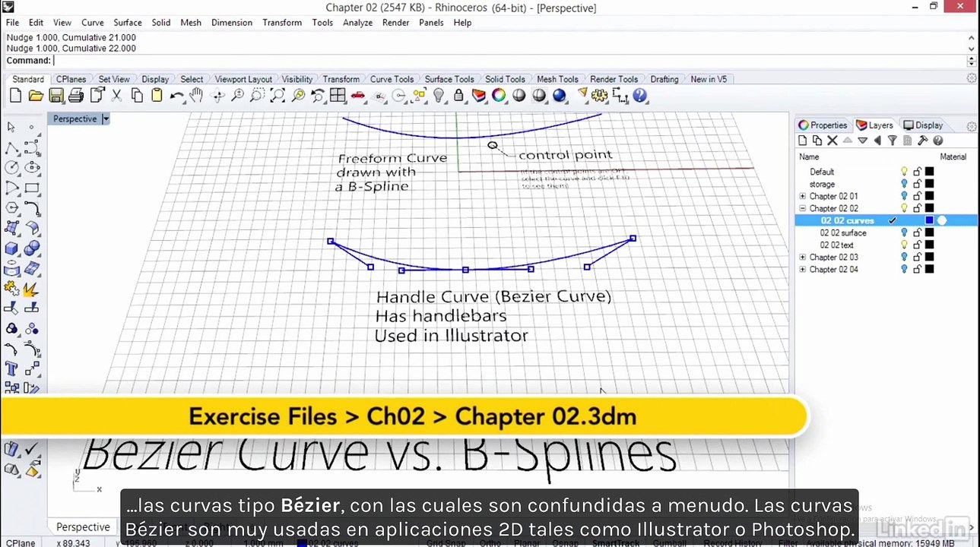Toggle visibility bulb of storage layer
Screen dimensions: 980x547
pos(904,184)
